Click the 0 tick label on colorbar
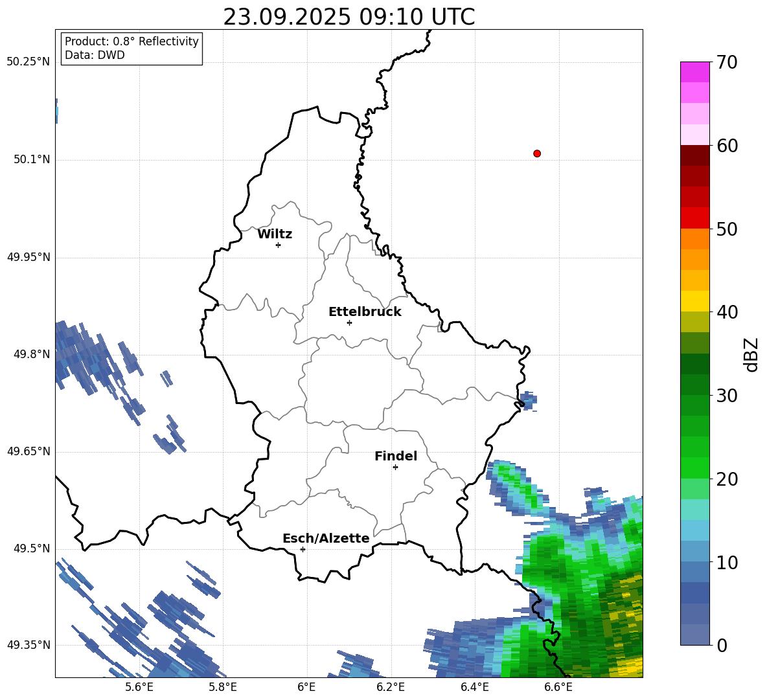Image resolution: width=767 pixels, height=700 pixels. tap(721, 645)
